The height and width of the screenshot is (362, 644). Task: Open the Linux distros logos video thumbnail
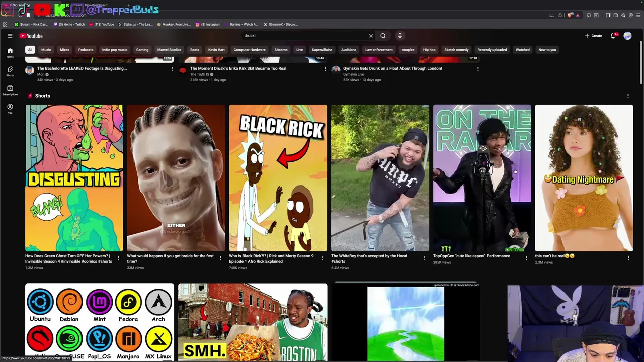tap(100, 322)
